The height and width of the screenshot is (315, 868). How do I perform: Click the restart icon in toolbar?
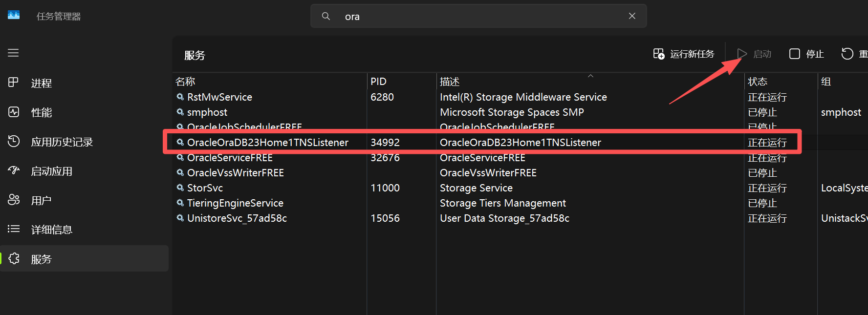tap(847, 54)
